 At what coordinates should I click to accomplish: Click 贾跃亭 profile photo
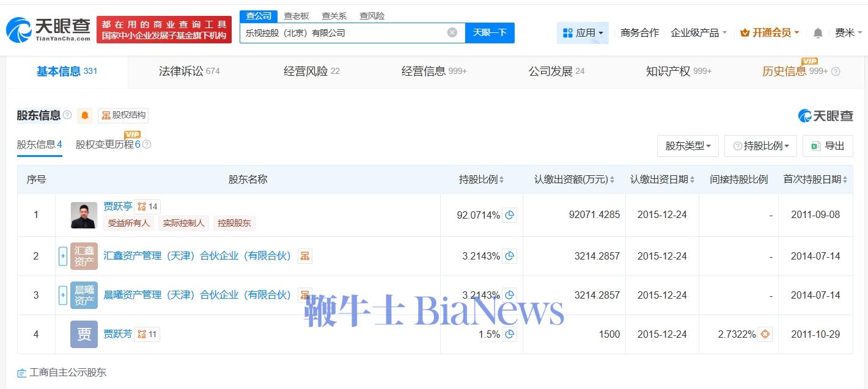coord(84,215)
